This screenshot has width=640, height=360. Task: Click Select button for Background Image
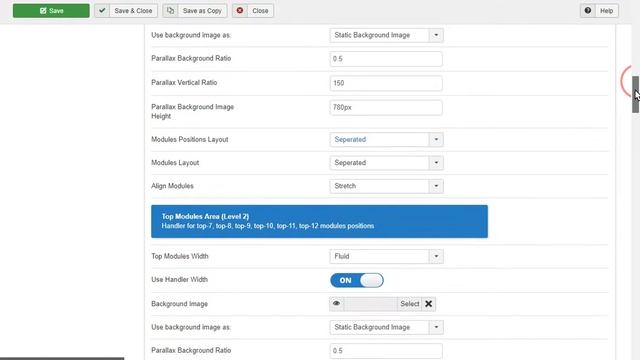409,304
